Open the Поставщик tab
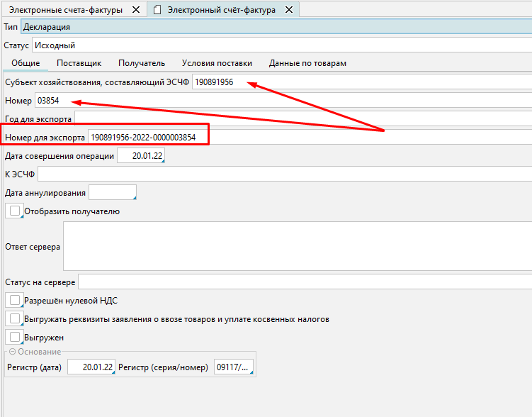This screenshot has height=417, width=532. [79, 63]
